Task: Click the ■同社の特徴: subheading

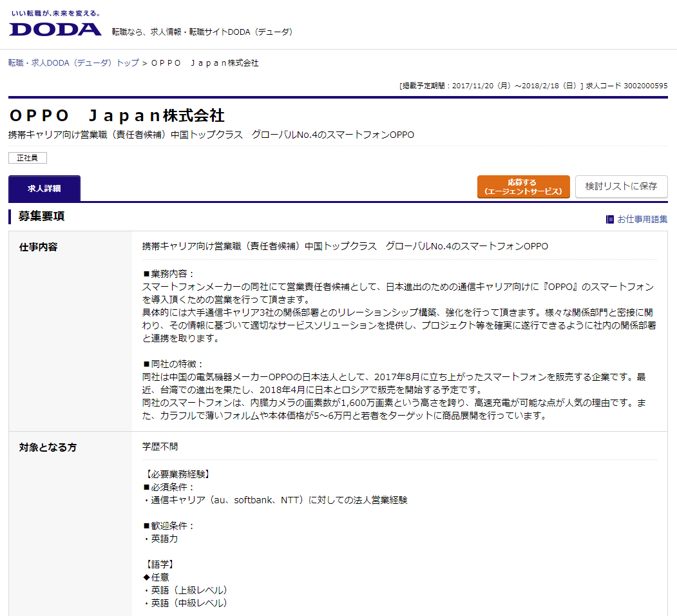Action: click(x=173, y=364)
